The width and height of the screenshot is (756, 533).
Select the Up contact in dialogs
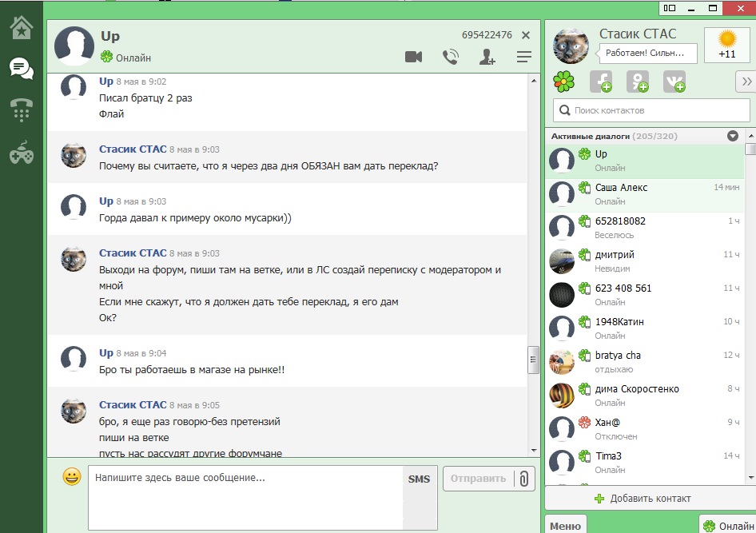click(645, 161)
